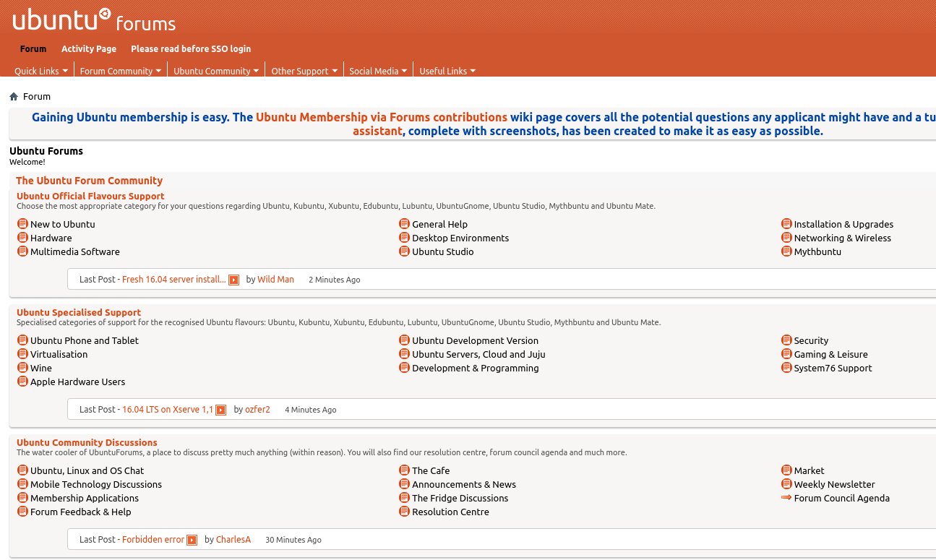Open the System76 Support forum
The height and width of the screenshot is (560, 936).
[833, 368]
